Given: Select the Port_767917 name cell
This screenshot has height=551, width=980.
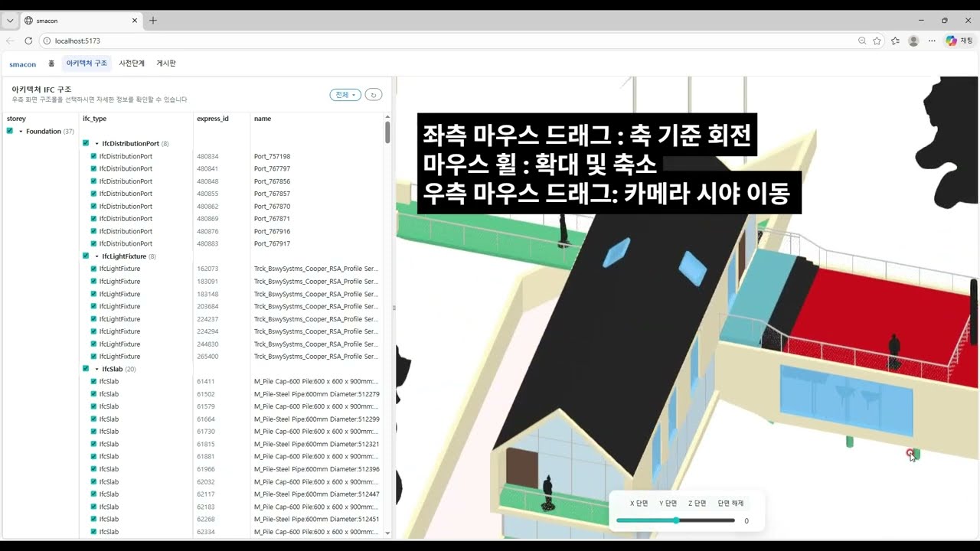Looking at the screenshot, I should click(x=272, y=243).
